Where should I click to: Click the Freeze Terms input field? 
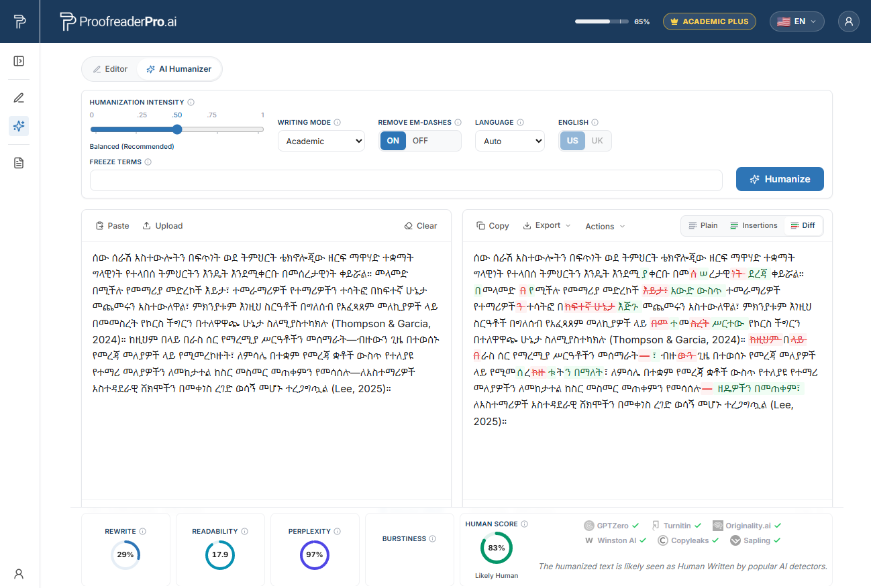tap(406, 180)
